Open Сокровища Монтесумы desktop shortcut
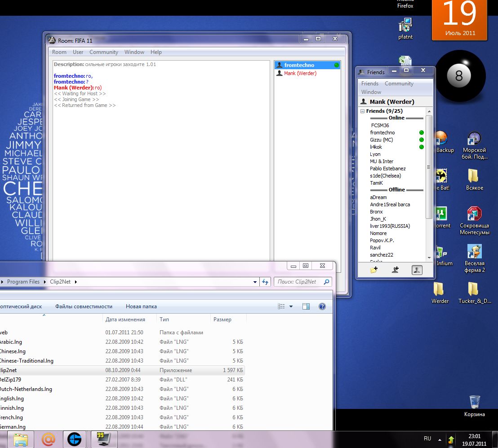The height and width of the screenshot is (448, 498). pyautogui.click(x=475, y=220)
